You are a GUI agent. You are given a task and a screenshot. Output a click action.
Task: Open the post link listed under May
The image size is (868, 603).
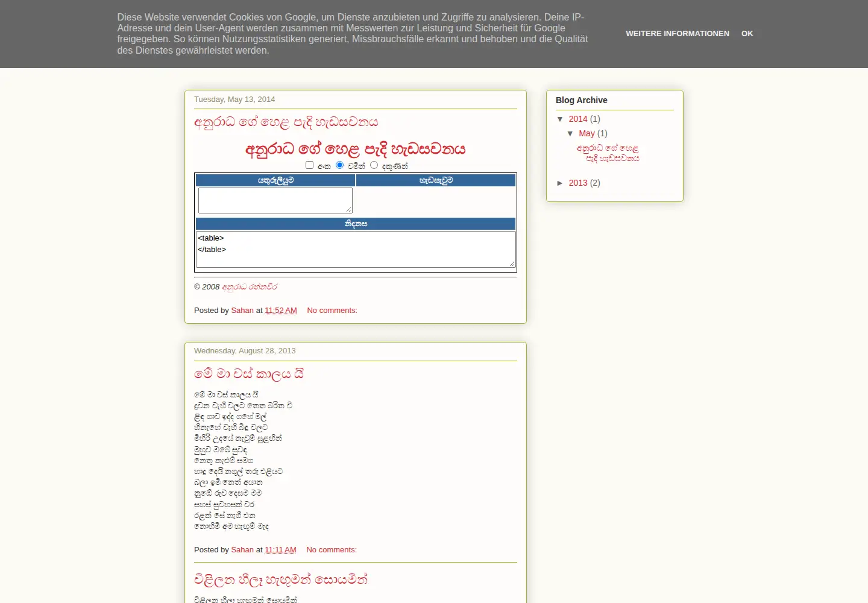coord(608,153)
